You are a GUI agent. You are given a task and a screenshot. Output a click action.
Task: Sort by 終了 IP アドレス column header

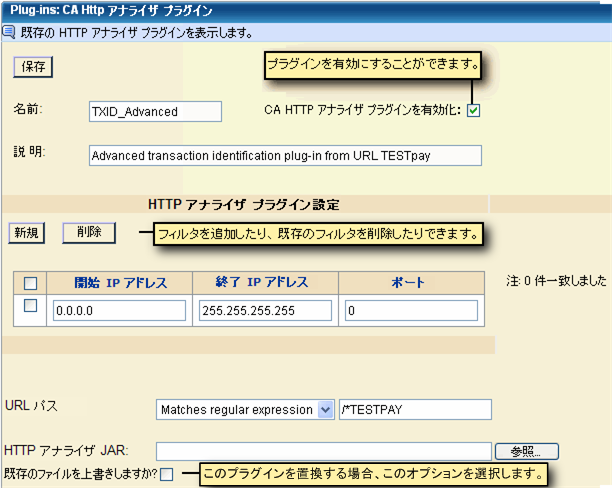(262, 282)
